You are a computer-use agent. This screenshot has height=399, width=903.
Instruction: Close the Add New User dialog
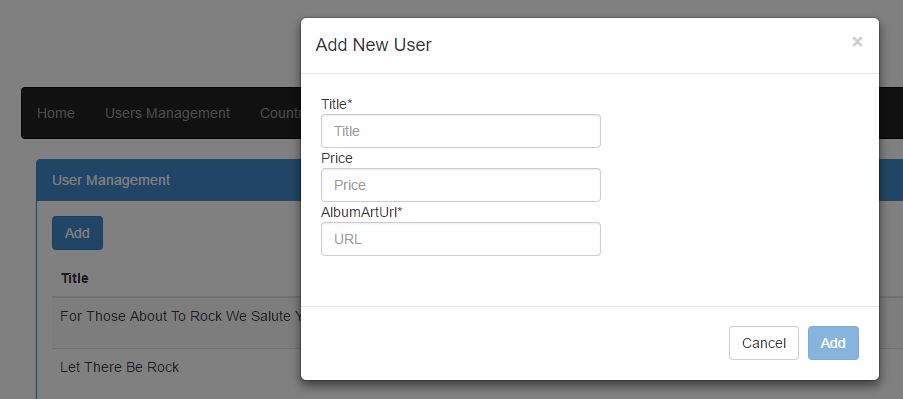(857, 41)
